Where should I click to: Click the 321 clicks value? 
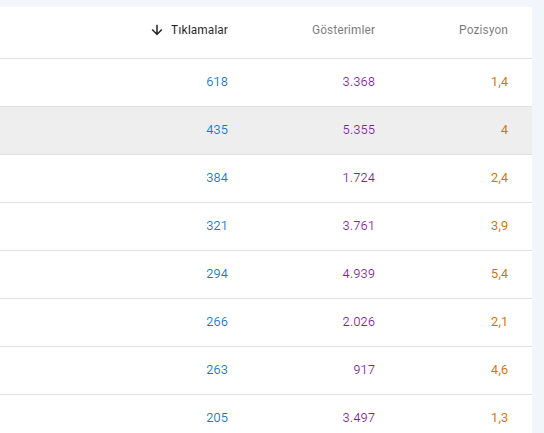[x=217, y=226]
